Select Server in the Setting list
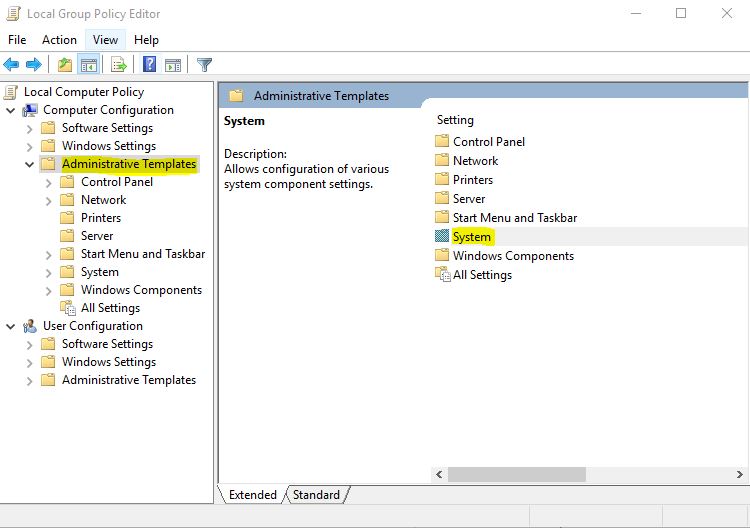 point(469,198)
